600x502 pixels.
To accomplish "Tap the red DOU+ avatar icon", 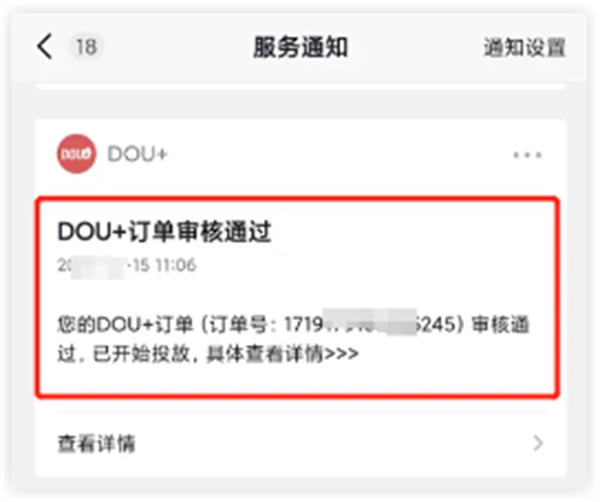I will pos(77,153).
